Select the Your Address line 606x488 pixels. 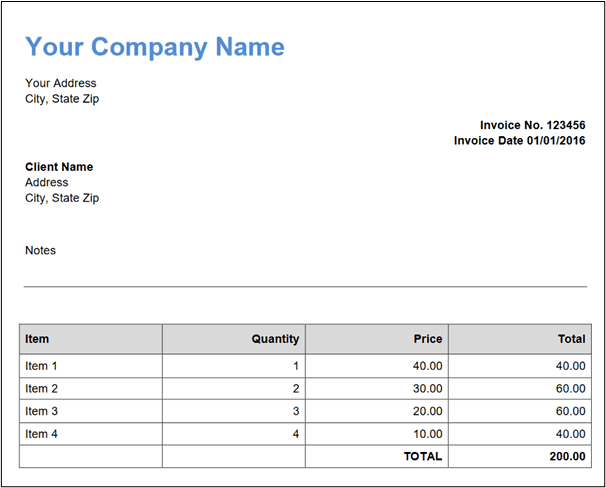click(61, 83)
